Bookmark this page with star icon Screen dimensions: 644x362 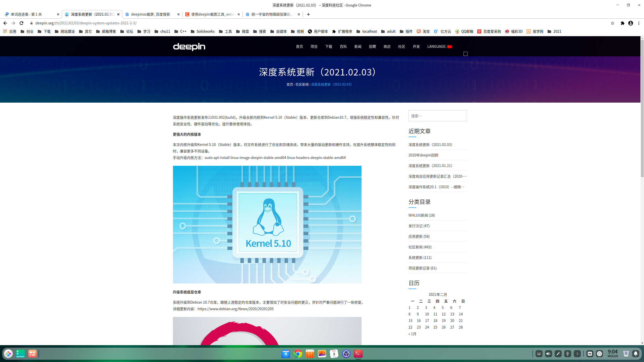[612, 23]
